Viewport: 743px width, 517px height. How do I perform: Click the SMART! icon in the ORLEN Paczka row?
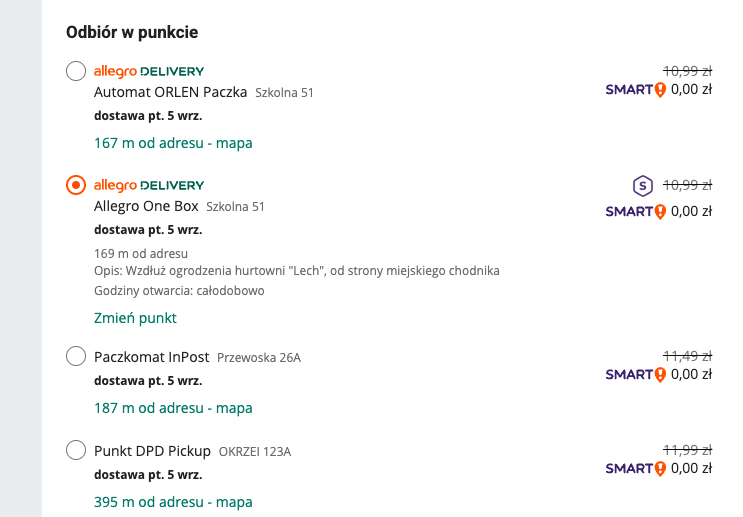635,89
